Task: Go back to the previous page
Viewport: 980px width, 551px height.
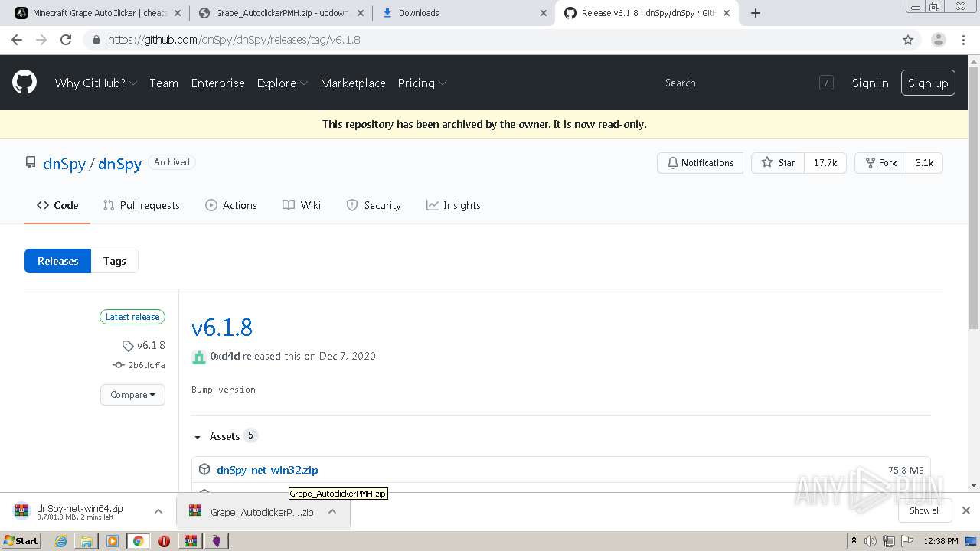Action: click(17, 40)
